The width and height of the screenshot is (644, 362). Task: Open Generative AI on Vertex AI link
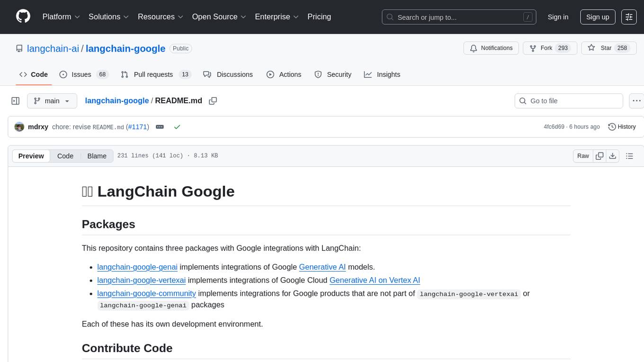(375, 280)
